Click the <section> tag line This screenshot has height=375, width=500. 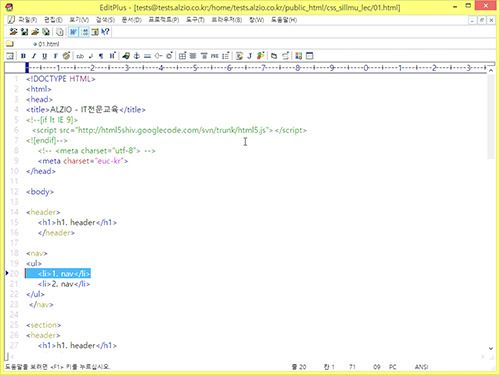point(43,325)
